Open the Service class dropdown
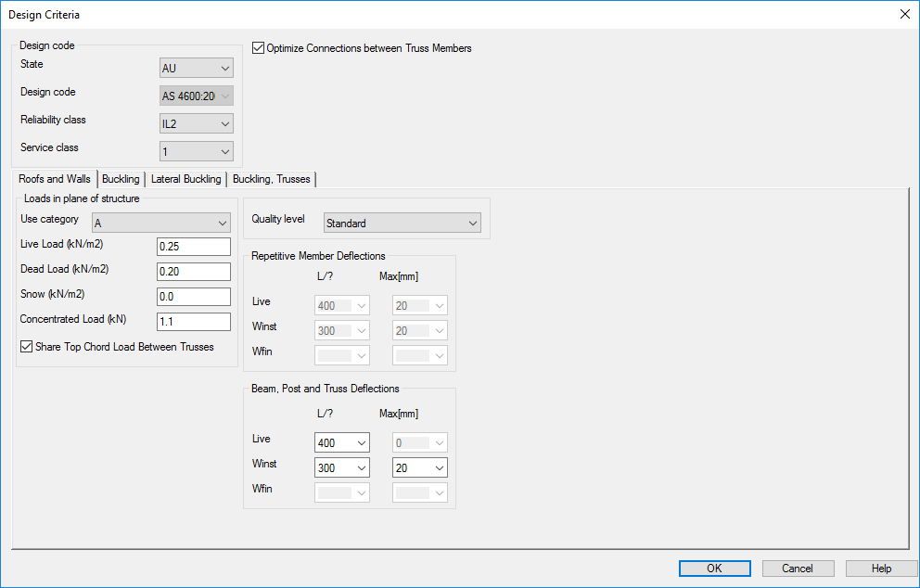The height and width of the screenshot is (588, 920). click(196, 151)
